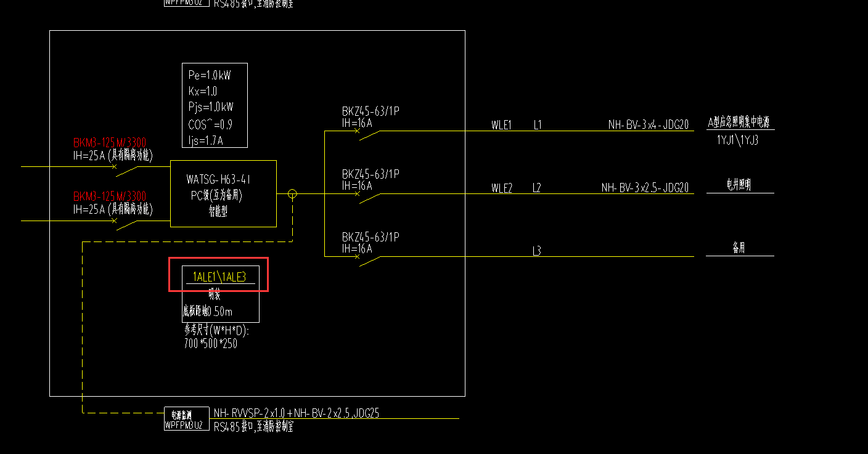Image resolution: width=868 pixels, height=454 pixels.
Task: Select 'BKZ45-63/1P' breaker label on L3 spare circuit
Action: 371,237
